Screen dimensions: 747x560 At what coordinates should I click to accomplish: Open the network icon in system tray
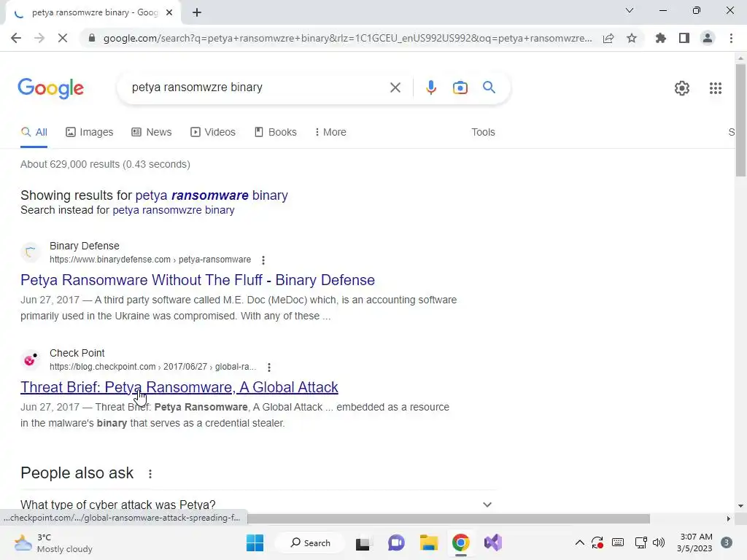[x=640, y=542]
